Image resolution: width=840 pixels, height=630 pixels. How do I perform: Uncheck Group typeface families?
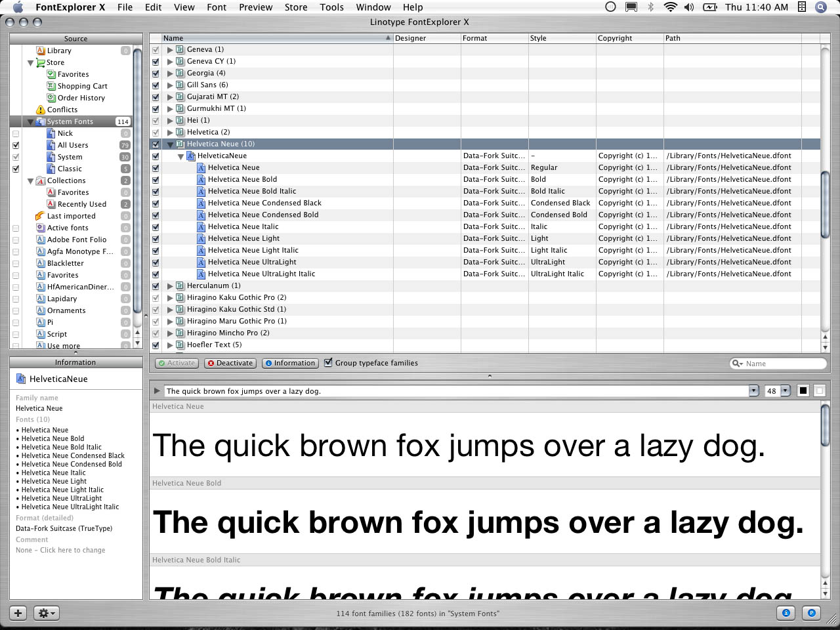pyautogui.click(x=328, y=362)
